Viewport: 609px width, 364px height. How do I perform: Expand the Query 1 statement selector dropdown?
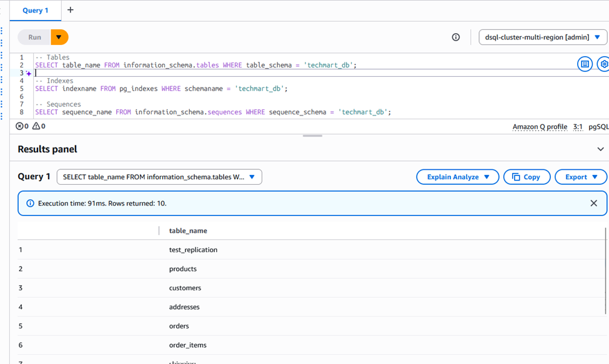159,177
